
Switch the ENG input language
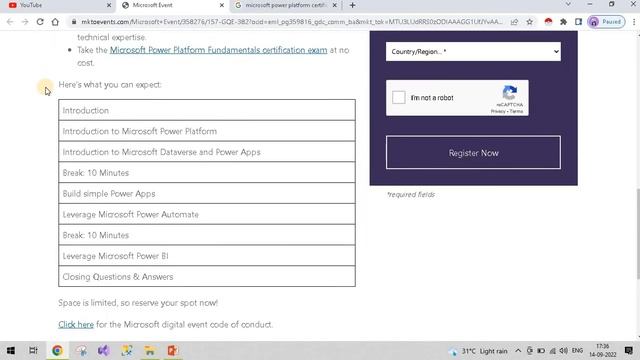[577, 351]
